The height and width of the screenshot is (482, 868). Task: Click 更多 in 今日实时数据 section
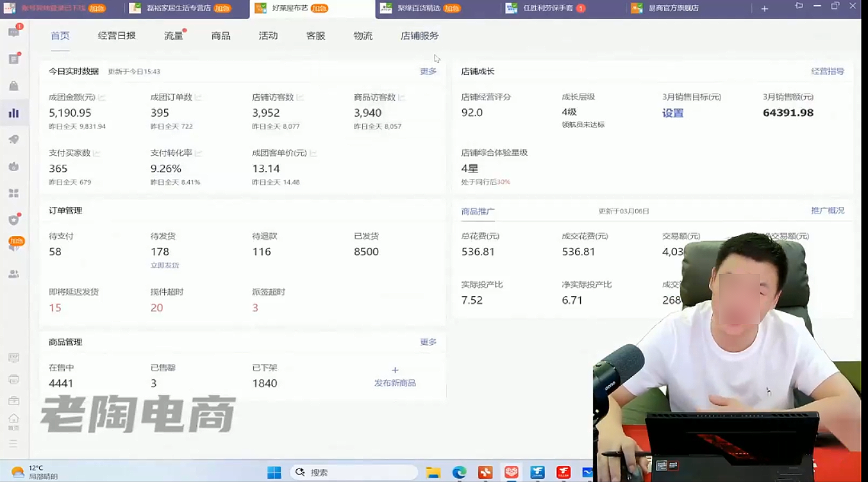click(x=428, y=71)
